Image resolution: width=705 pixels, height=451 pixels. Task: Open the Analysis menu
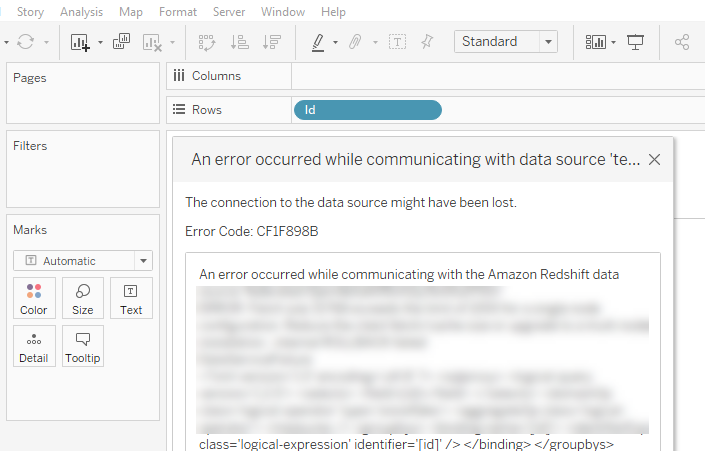81,12
